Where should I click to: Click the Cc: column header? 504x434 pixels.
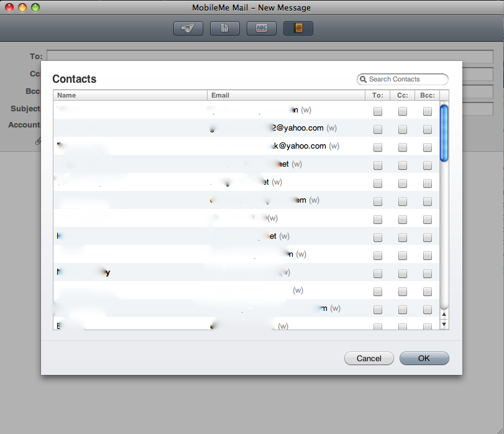[x=403, y=95]
